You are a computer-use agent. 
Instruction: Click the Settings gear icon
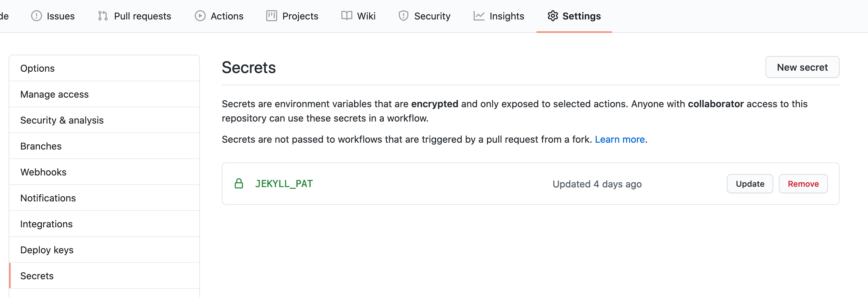pos(553,16)
